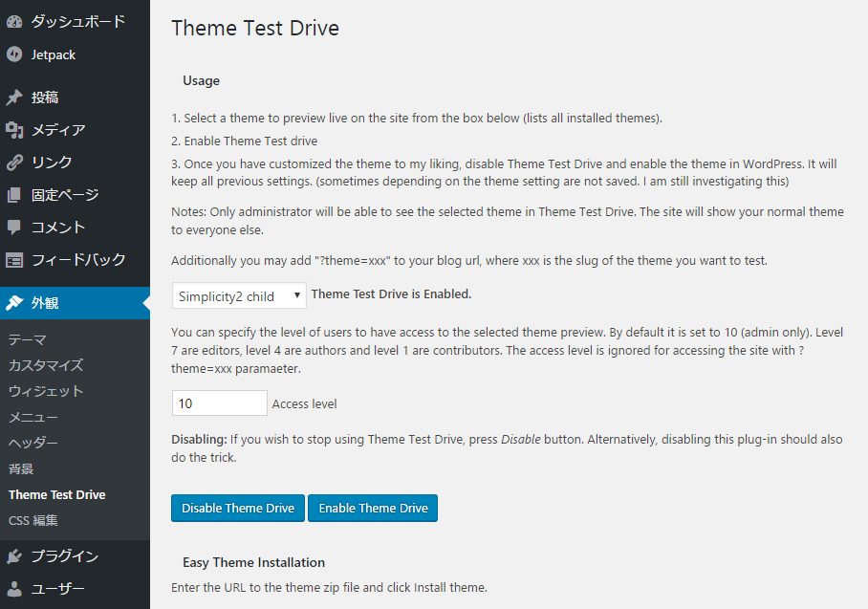868x609 pixels.
Task: Click '2. Enable Theme Test drive' line
Action: pos(244,141)
